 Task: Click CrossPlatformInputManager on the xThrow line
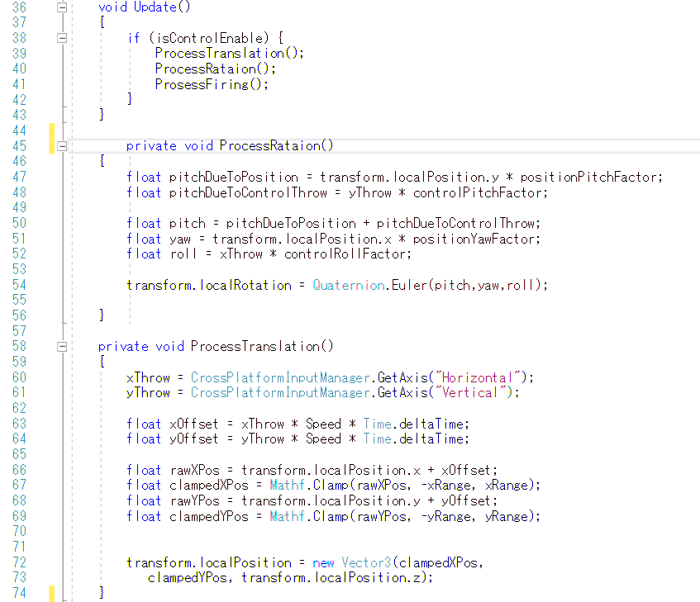tap(280, 377)
